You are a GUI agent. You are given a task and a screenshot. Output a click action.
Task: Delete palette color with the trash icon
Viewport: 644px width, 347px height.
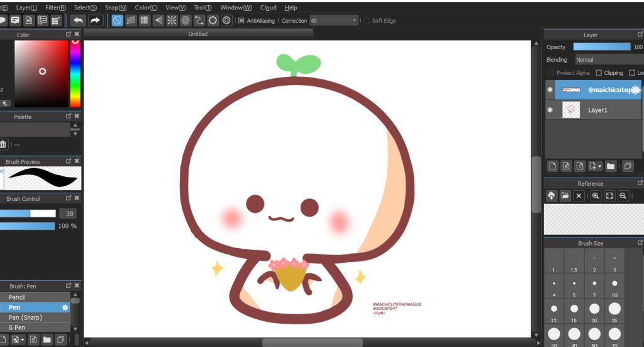click(3, 144)
